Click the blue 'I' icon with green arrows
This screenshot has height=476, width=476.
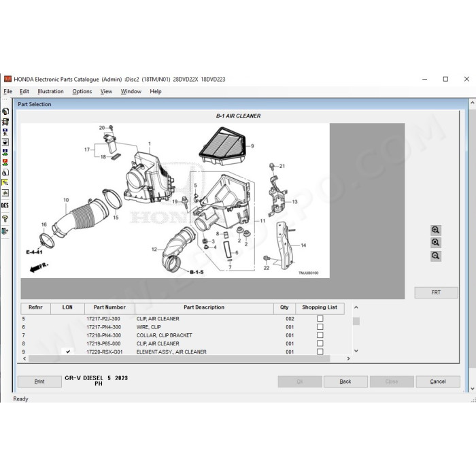click(5, 152)
